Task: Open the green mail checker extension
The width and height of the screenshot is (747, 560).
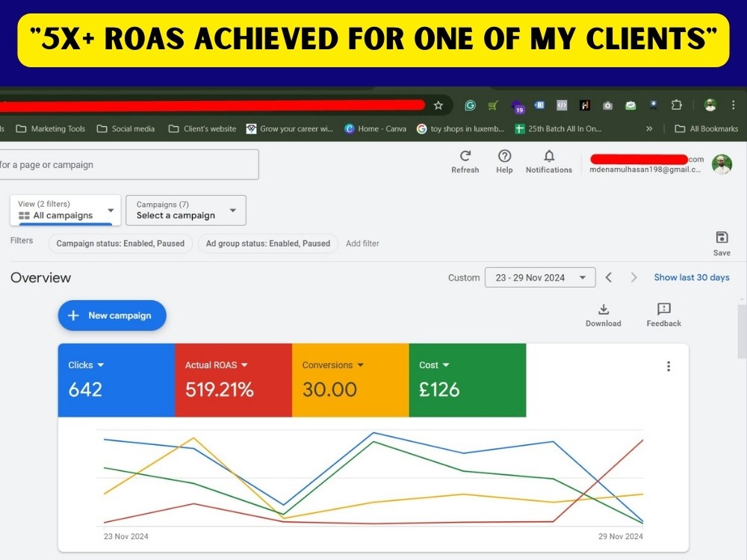Action: click(630, 105)
